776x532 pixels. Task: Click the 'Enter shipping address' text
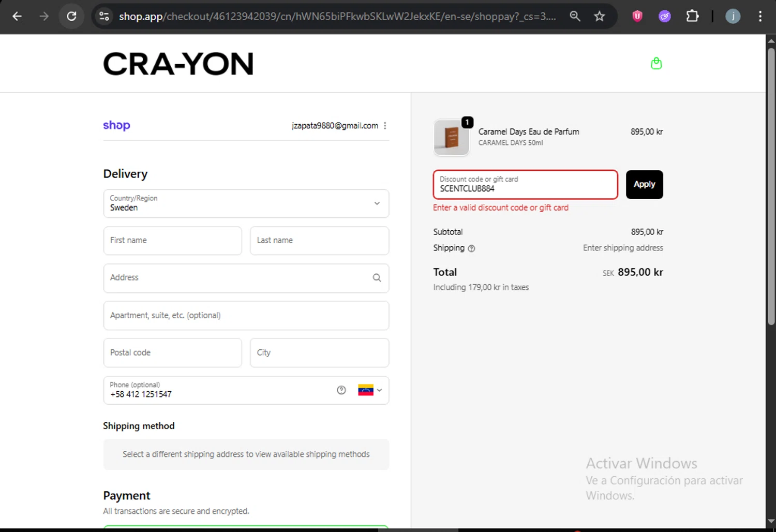pyautogui.click(x=623, y=248)
